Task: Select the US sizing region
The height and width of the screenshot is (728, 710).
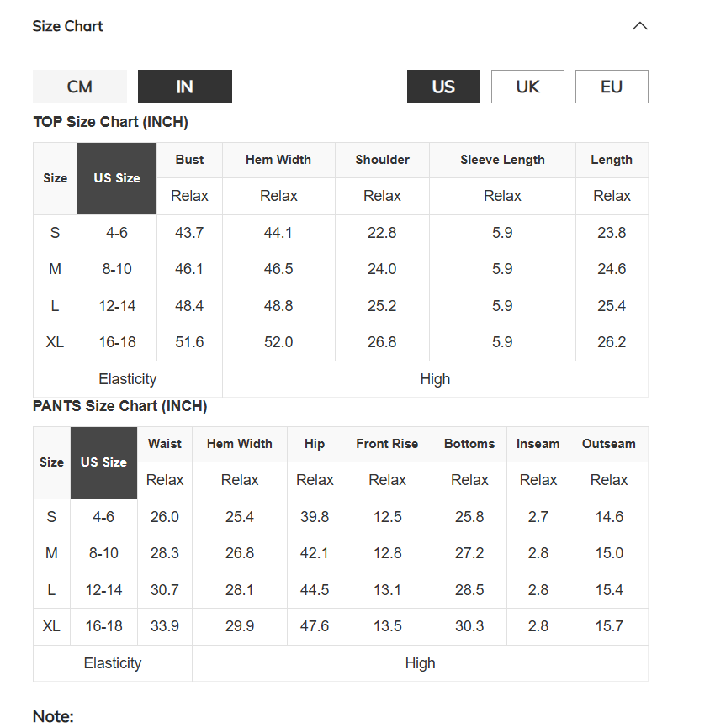Action: point(443,87)
